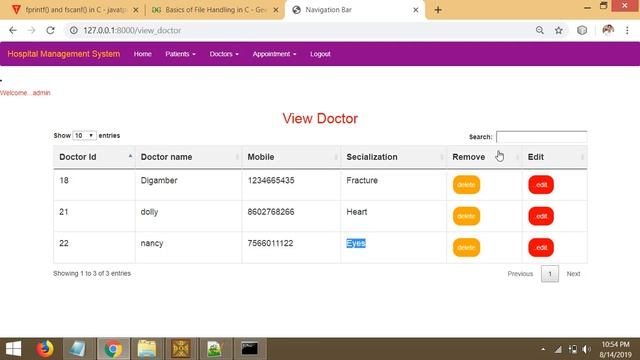Open the volume speaker tray icon

587,349
